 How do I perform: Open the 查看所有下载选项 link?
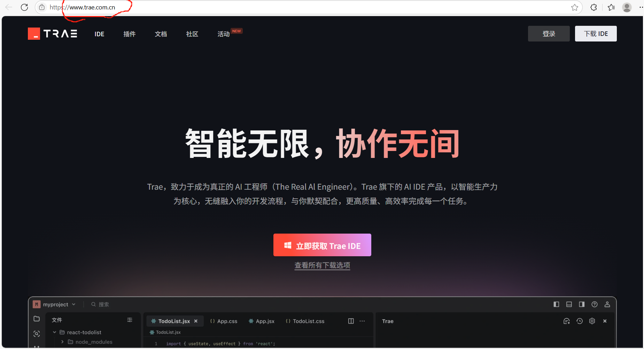pos(322,265)
